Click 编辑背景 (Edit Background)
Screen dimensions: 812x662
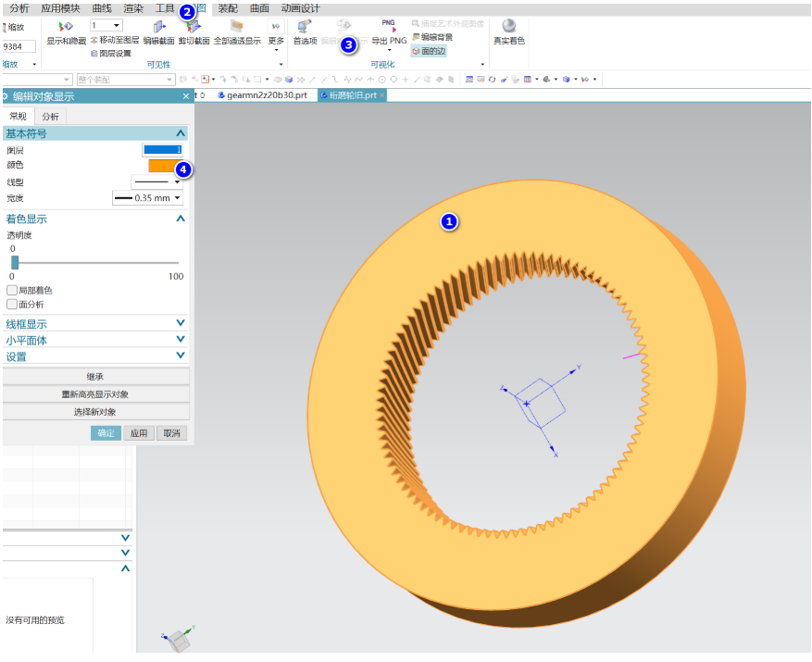[x=433, y=37]
